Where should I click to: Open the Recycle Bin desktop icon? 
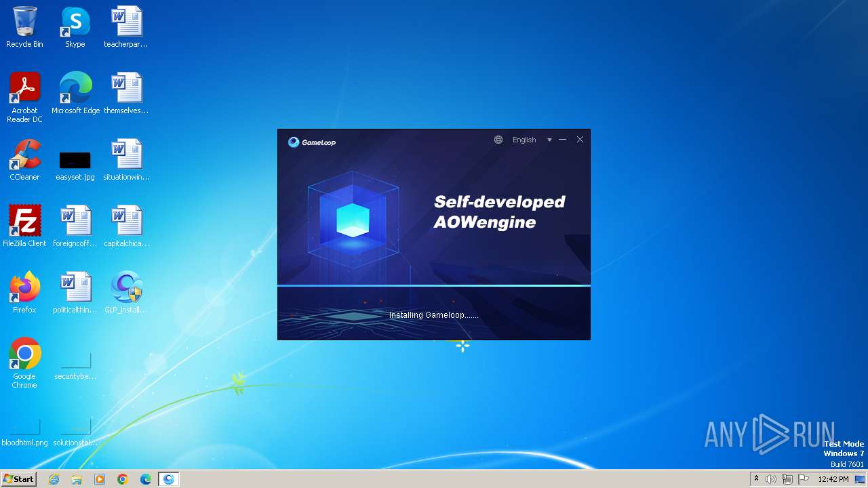pos(24,27)
